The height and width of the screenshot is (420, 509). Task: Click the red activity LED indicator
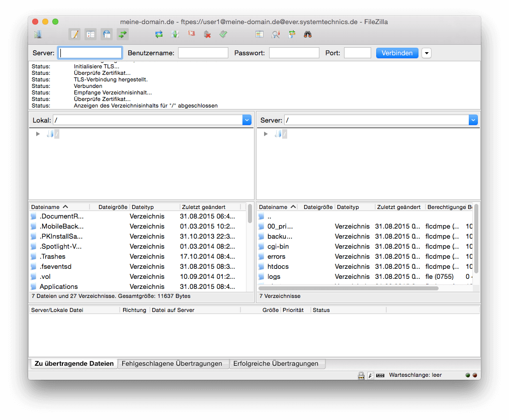tap(475, 375)
